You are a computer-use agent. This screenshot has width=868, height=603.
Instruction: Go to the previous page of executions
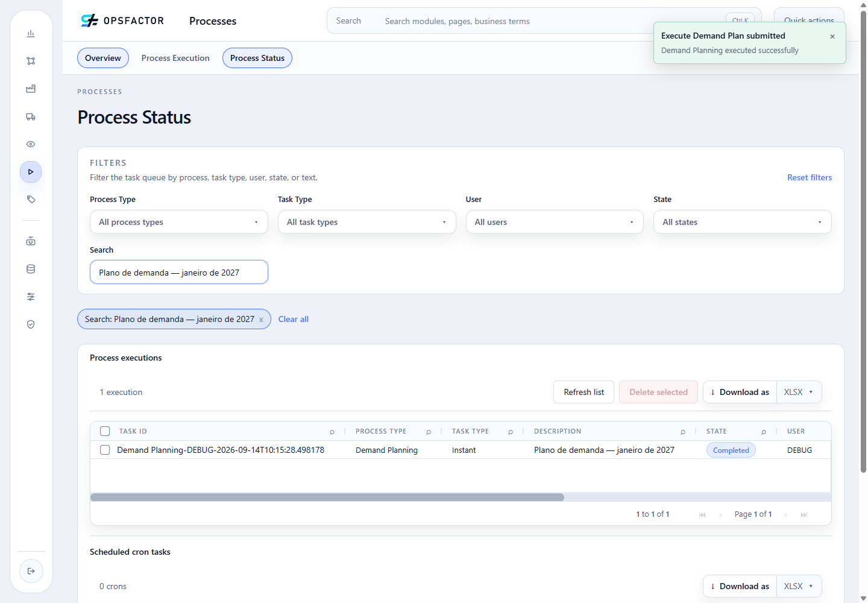tap(721, 514)
